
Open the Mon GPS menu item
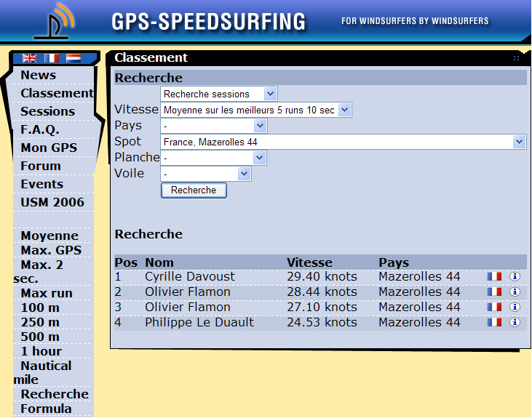pos(49,148)
